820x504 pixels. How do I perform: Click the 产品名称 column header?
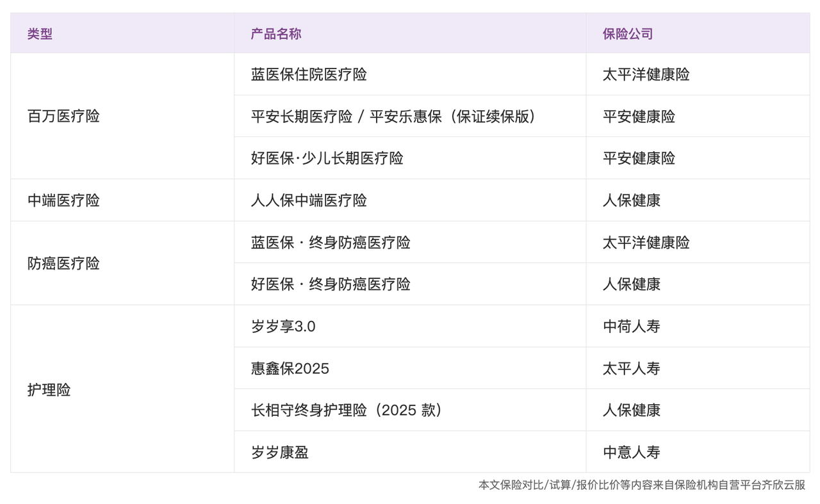coord(275,34)
